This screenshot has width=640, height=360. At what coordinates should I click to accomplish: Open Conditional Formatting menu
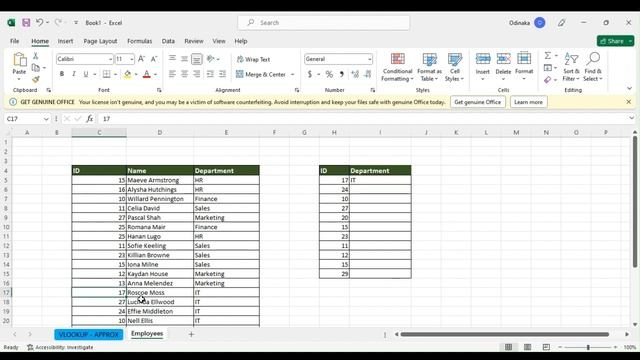398,67
